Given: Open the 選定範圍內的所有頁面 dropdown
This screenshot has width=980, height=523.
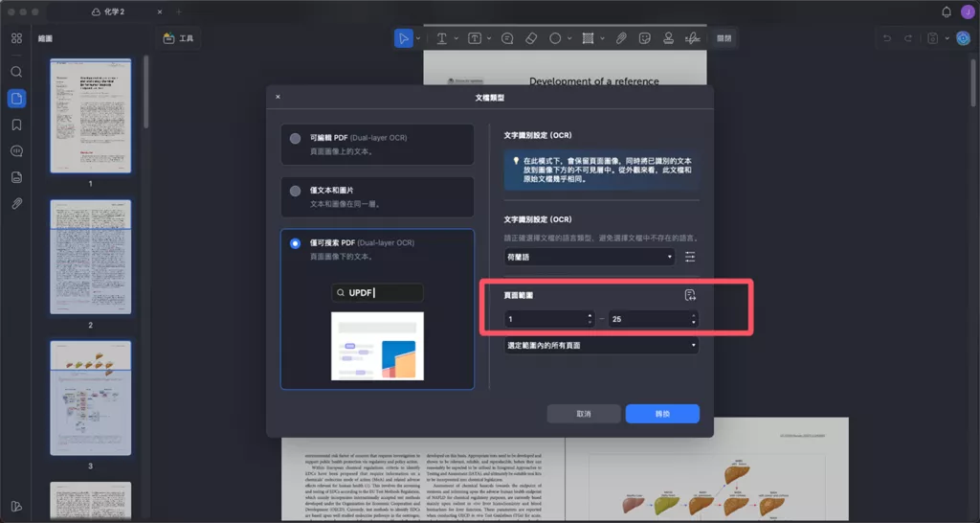Looking at the screenshot, I should pyautogui.click(x=601, y=346).
